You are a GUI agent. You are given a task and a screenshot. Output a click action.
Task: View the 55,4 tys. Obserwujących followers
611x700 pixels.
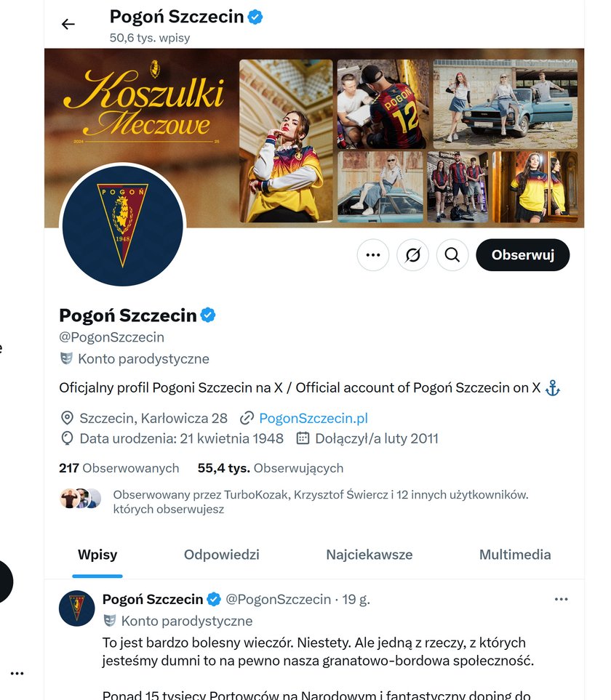[271, 468]
